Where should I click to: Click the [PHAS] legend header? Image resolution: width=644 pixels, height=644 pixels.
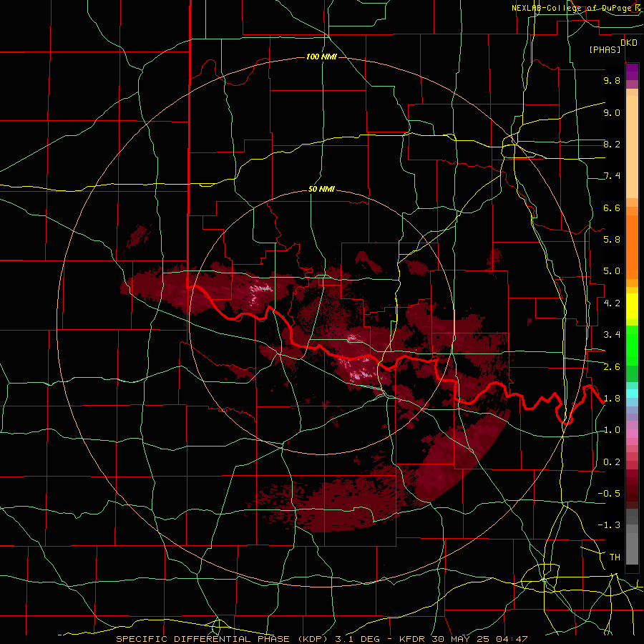click(x=605, y=50)
